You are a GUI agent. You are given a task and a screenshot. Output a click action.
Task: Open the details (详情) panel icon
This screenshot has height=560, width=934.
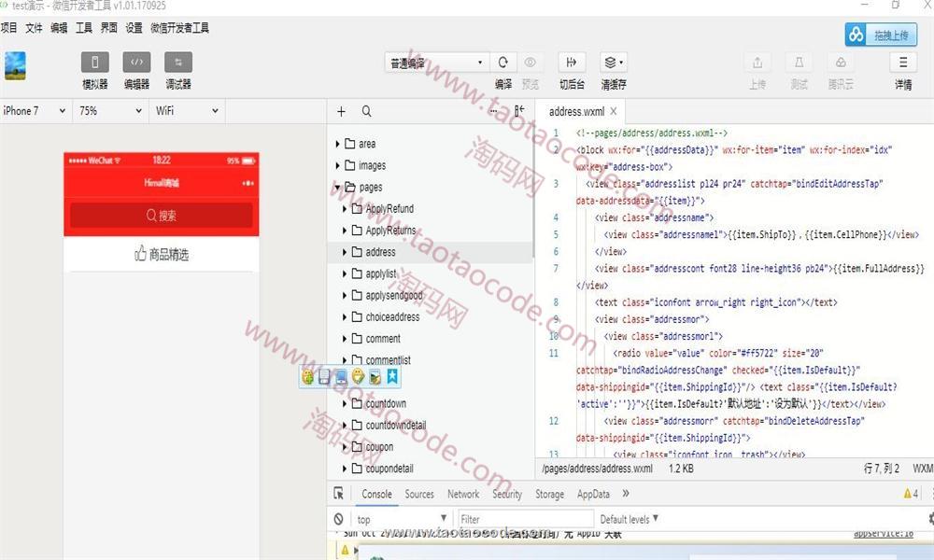coord(902,63)
